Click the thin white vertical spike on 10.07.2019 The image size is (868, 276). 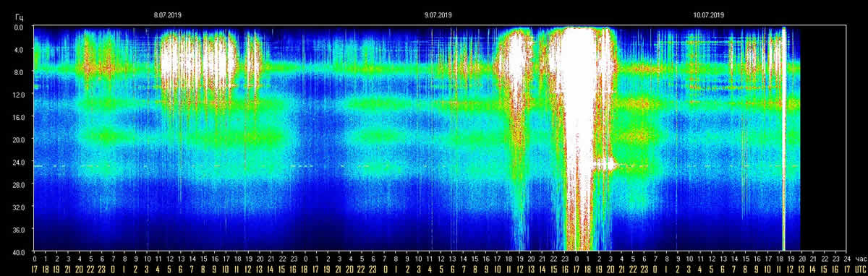[784, 137]
